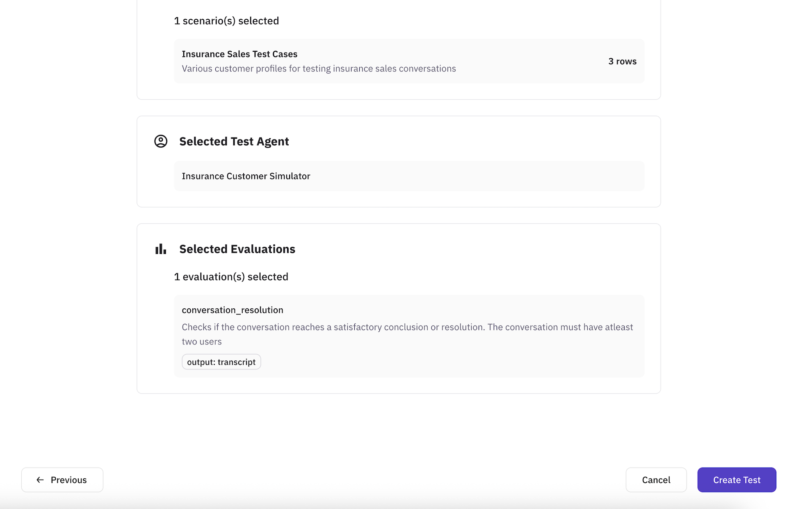Click the Selected Evaluations heading
The width and height of the screenshot is (812, 509).
(237, 249)
